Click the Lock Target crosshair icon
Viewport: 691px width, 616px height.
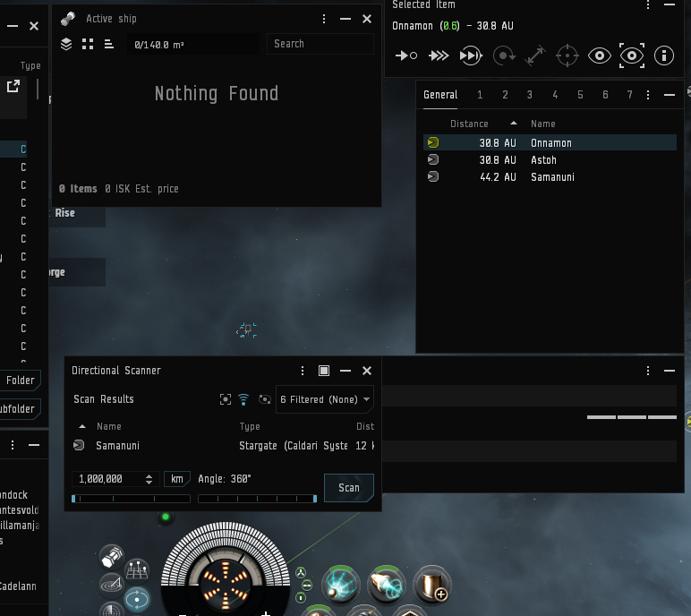point(567,56)
